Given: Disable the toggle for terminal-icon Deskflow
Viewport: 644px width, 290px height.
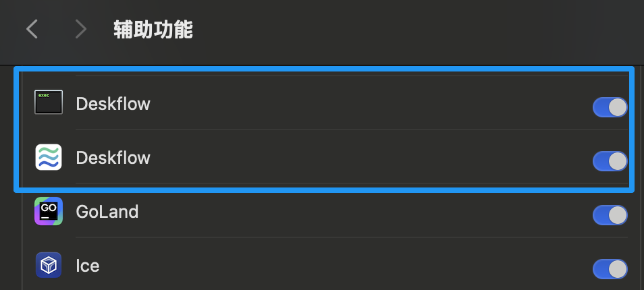Looking at the screenshot, I should 610,107.
